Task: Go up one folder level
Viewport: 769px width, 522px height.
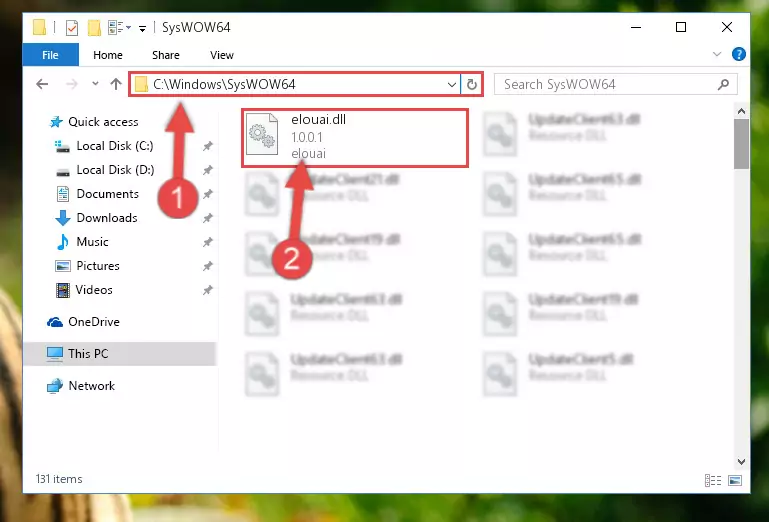Action: pos(116,84)
